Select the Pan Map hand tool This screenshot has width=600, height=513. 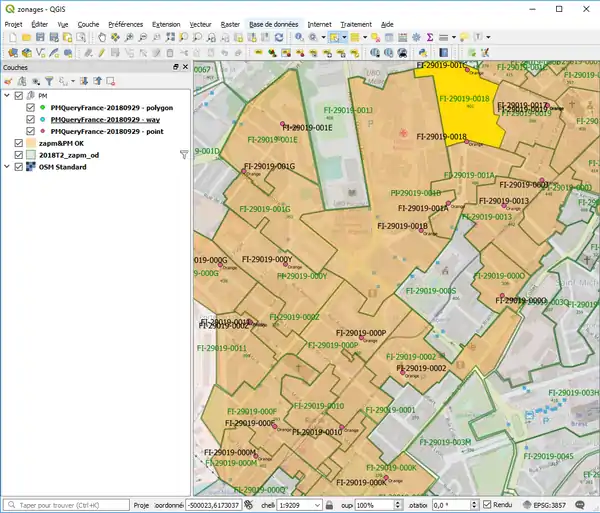pos(101,37)
